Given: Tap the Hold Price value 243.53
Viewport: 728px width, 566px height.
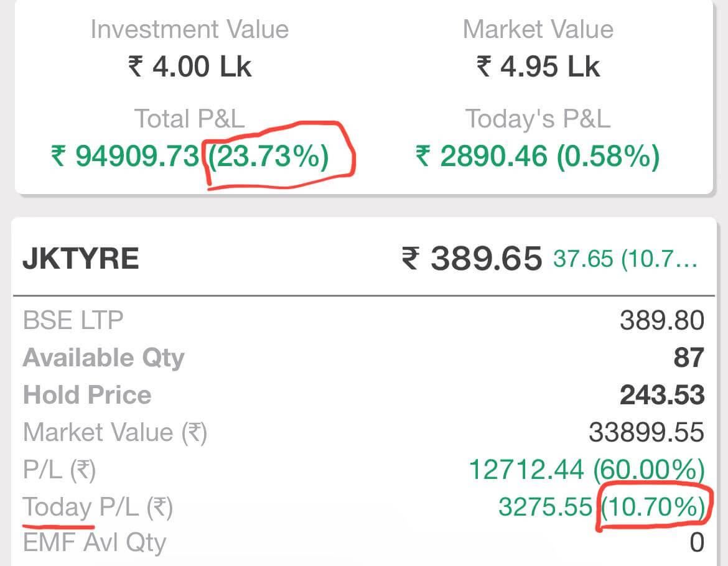Looking at the screenshot, I should point(662,395).
